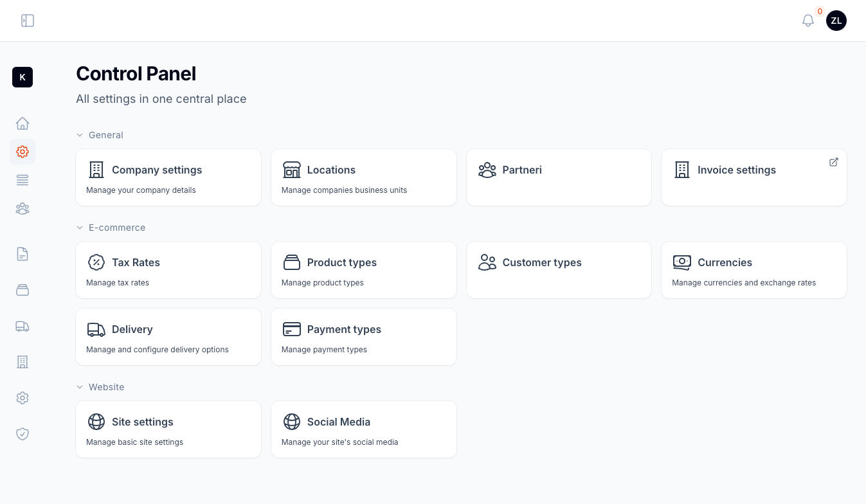Open the document icon in the sidebar
This screenshot has width=866, height=504.
coord(23,254)
